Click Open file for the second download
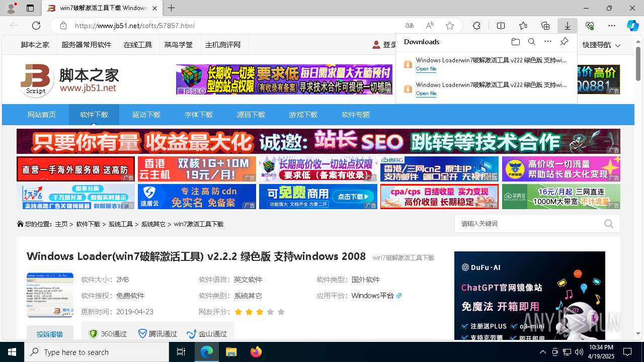The width and height of the screenshot is (644, 362). pyautogui.click(x=426, y=94)
